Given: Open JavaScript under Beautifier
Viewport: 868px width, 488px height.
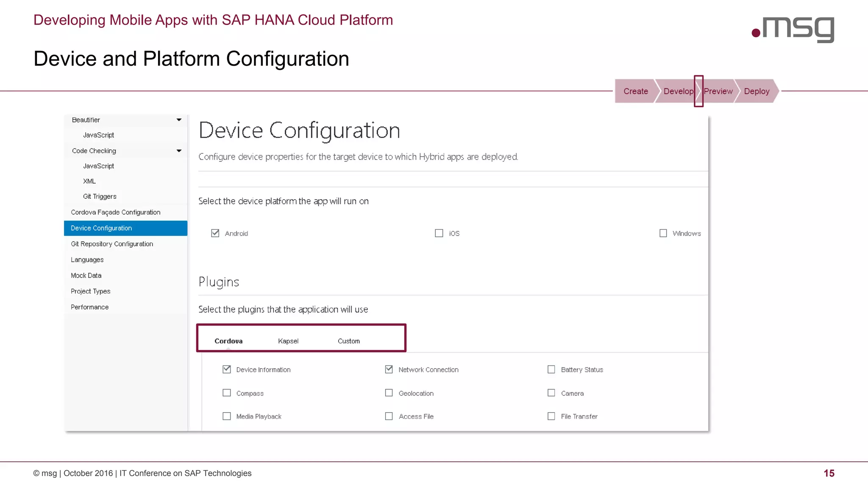Looking at the screenshot, I should click(x=98, y=135).
